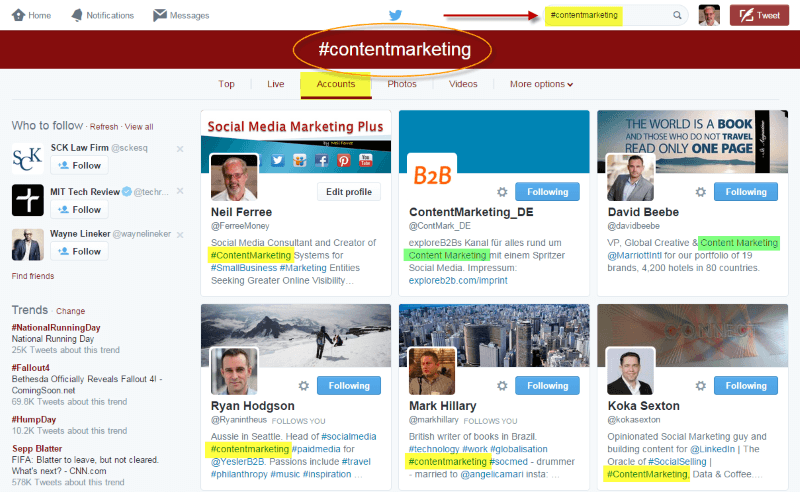Follow MIT Tech Review

pos(79,209)
